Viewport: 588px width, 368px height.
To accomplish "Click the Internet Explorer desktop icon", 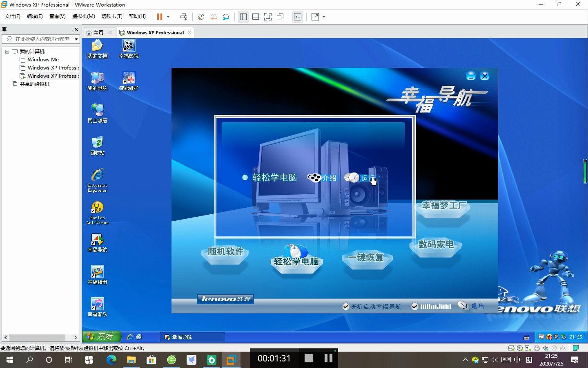I will pyautogui.click(x=97, y=180).
